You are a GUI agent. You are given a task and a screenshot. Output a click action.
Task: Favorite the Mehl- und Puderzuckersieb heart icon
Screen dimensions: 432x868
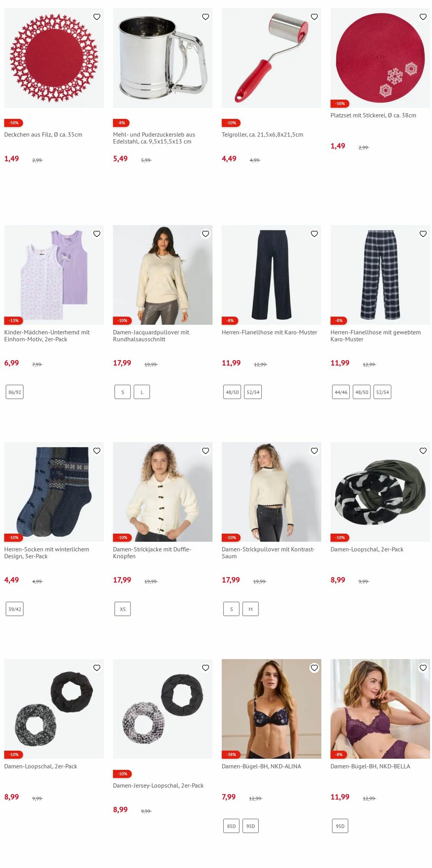tap(206, 17)
